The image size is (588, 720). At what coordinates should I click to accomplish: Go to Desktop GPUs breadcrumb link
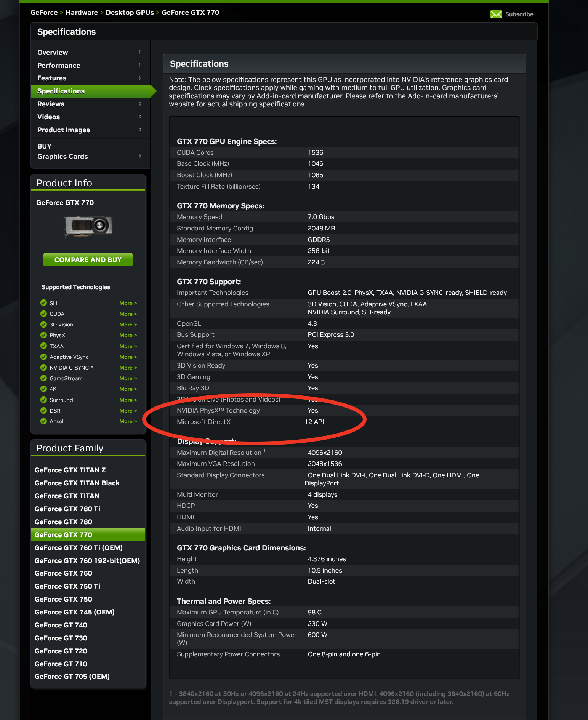click(x=130, y=13)
